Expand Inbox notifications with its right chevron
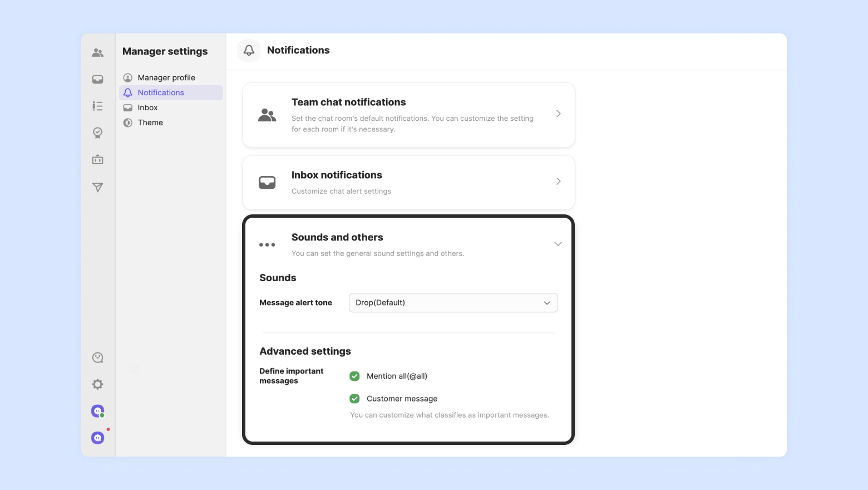868x490 pixels. tap(559, 181)
